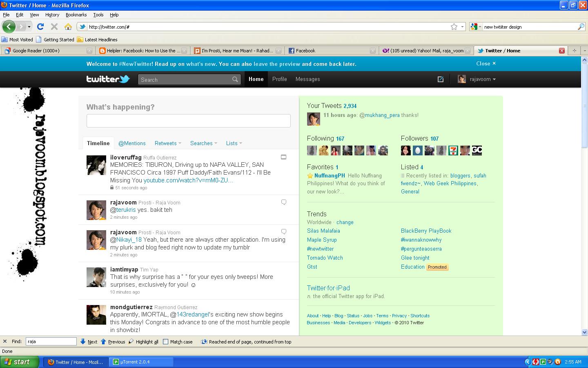Open Most Visited bookmark folder
This screenshot has width=588, height=368.
(17, 40)
